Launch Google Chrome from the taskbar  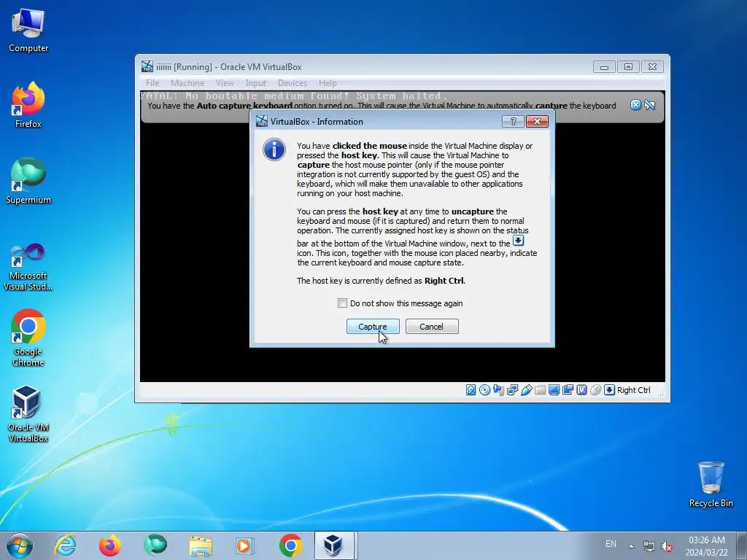pyautogui.click(x=291, y=545)
